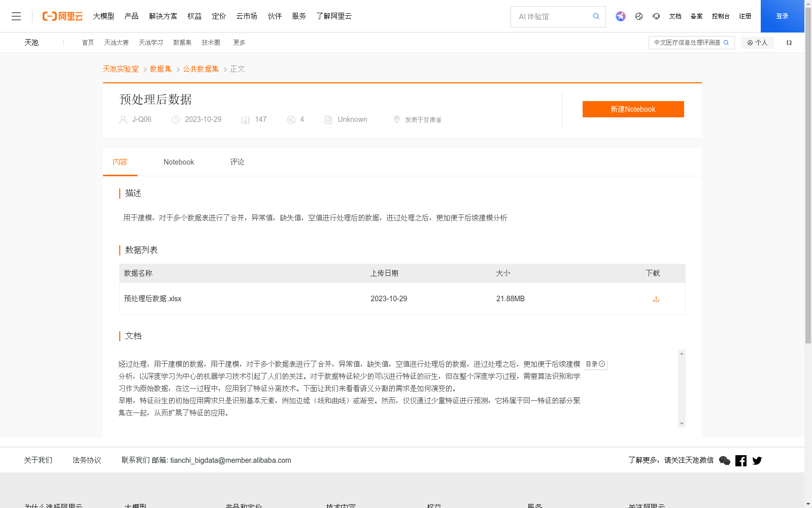The image size is (812, 508).
Task: Click the search magnifier in AI 体验馆 box
Action: coord(596,16)
